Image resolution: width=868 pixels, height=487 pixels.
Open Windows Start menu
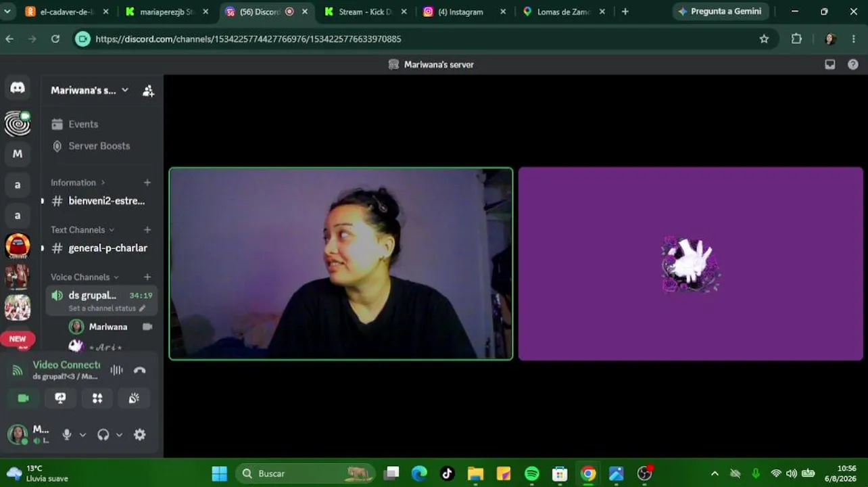click(220, 473)
